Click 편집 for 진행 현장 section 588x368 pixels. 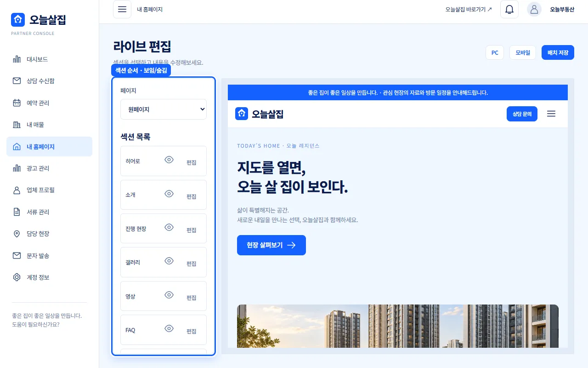191,230
